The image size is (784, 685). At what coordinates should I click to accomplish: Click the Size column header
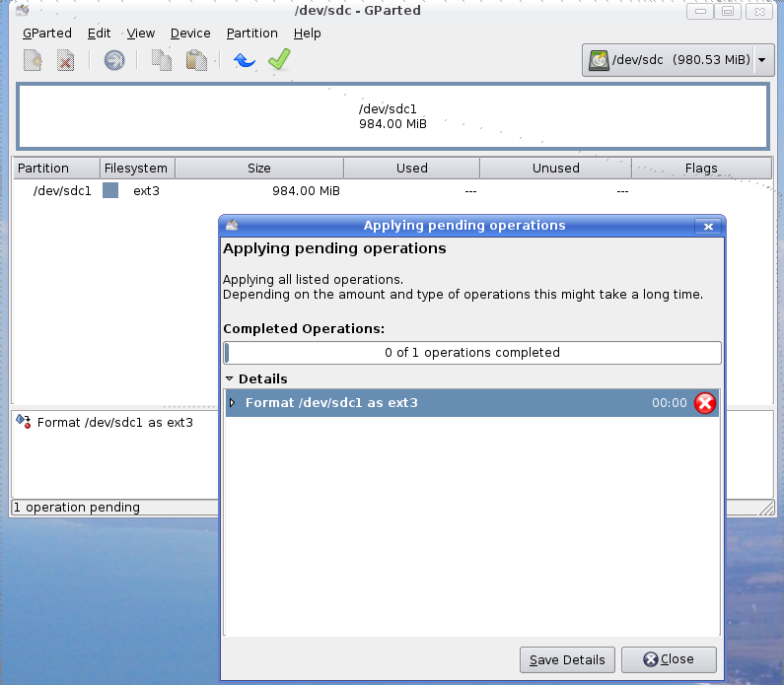259,168
